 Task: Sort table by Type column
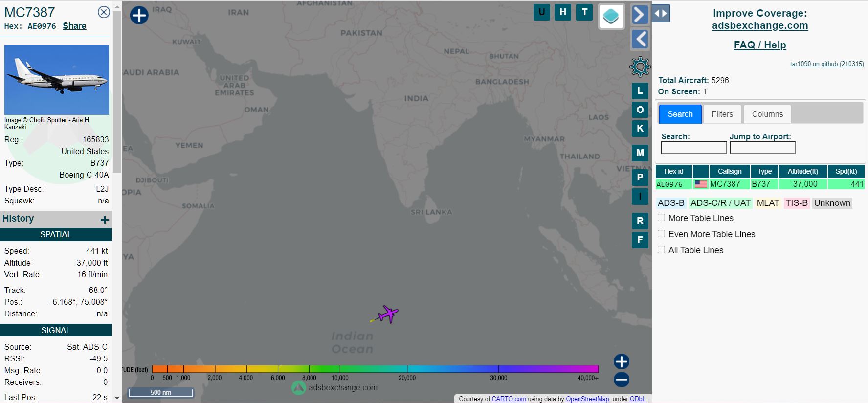(764, 171)
